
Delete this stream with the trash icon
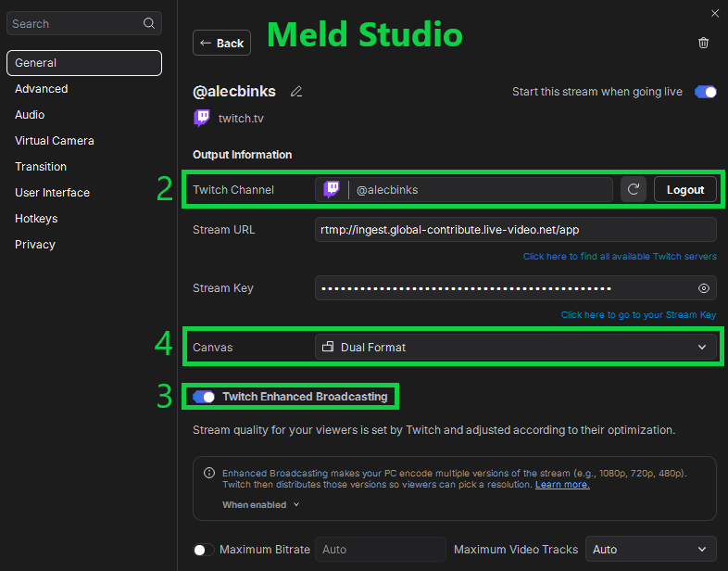pos(703,43)
